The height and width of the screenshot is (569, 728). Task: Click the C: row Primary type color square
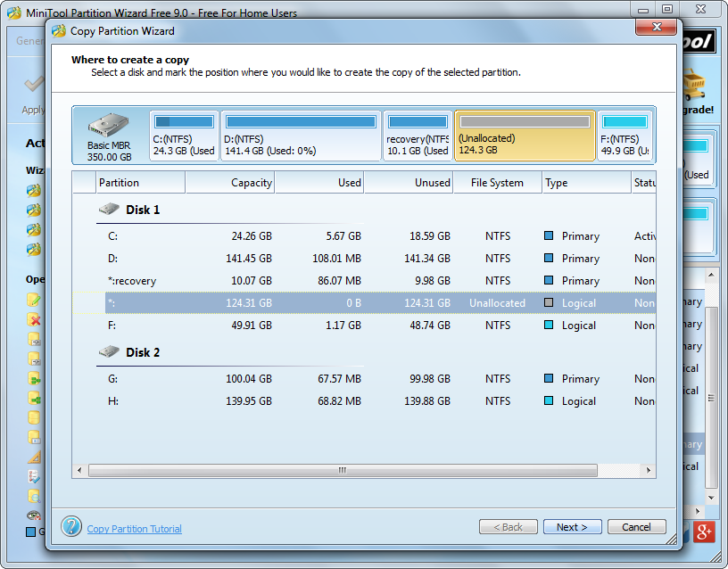tap(549, 235)
